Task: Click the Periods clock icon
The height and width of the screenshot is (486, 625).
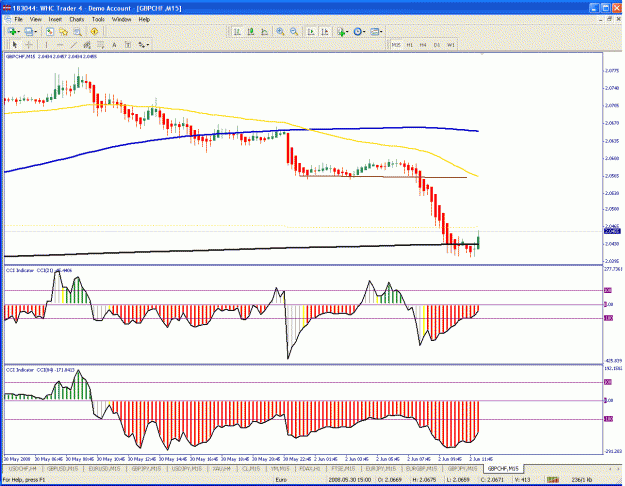Action: (x=358, y=31)
